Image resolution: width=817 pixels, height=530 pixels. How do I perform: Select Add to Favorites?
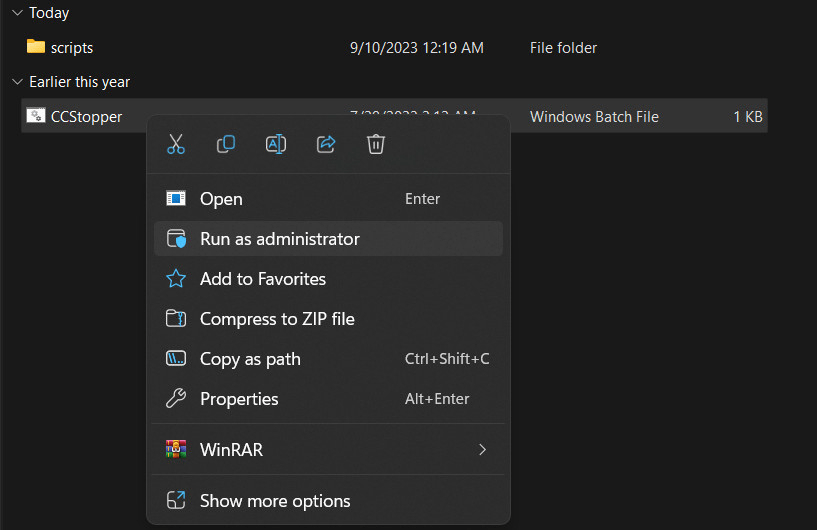pos(262,279)
